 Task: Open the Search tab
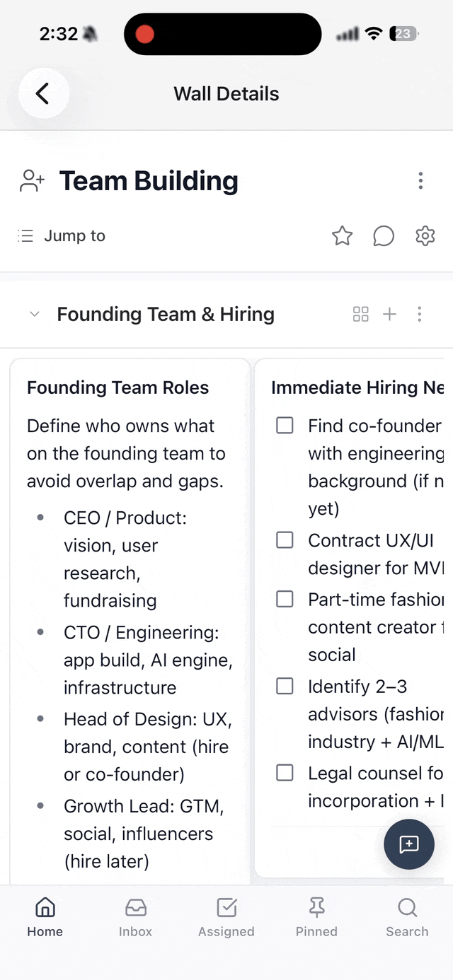pos(407,916)
